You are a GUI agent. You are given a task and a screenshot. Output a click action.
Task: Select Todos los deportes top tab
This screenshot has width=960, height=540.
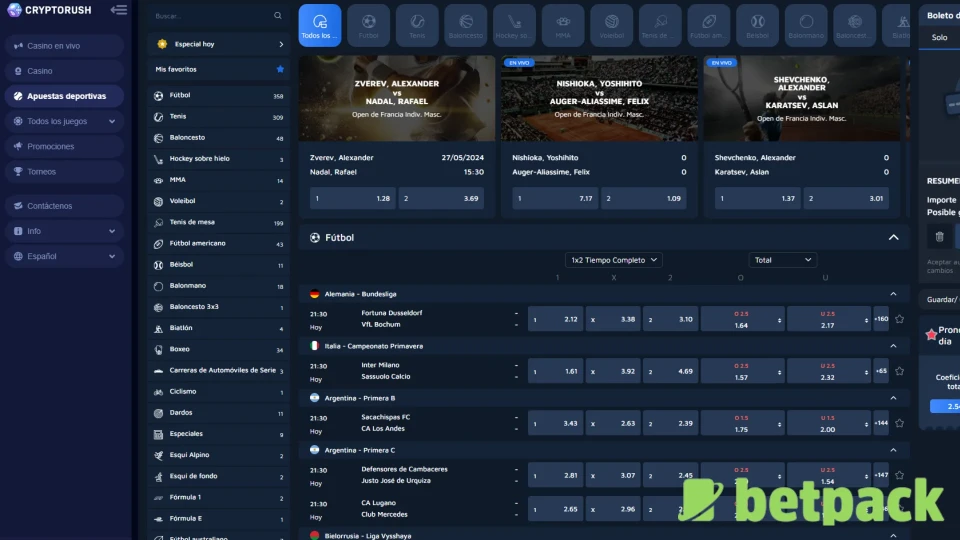pos(320,25)
